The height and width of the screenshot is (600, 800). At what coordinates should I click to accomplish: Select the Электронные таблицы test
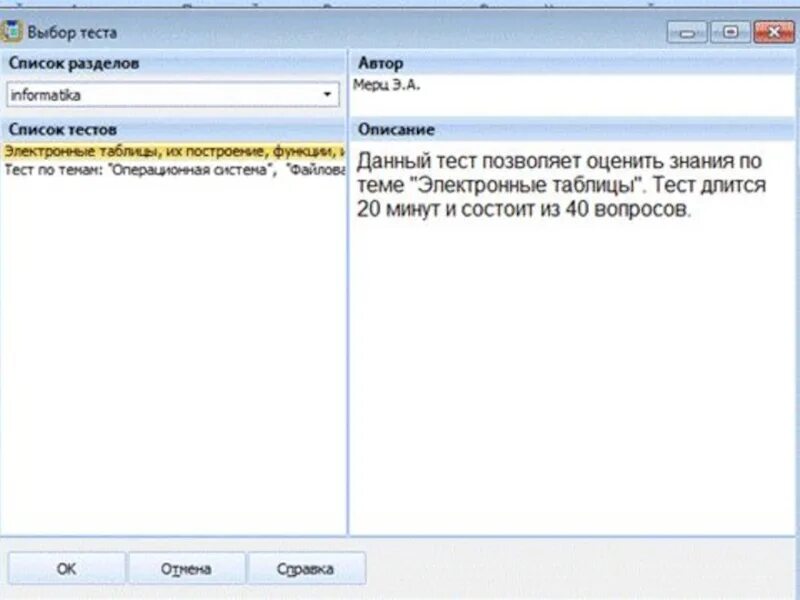(173, 152)
